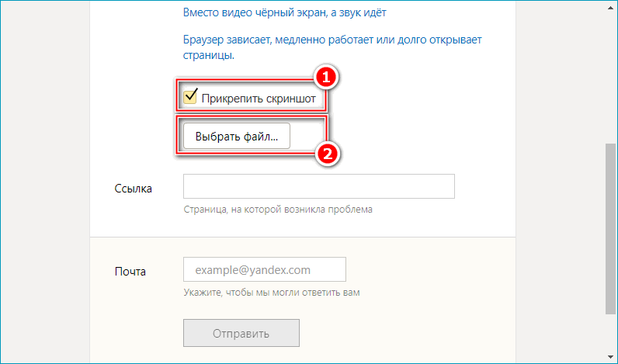The height and width of the screenshot is (364, 618).
Task: Submit the form with Отправить button
Action: tap(241, 334)
